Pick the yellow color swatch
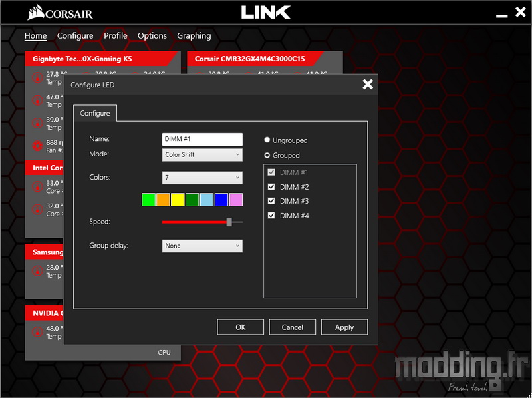This screenshot has width=532, height=398. (x=178, y=200)
